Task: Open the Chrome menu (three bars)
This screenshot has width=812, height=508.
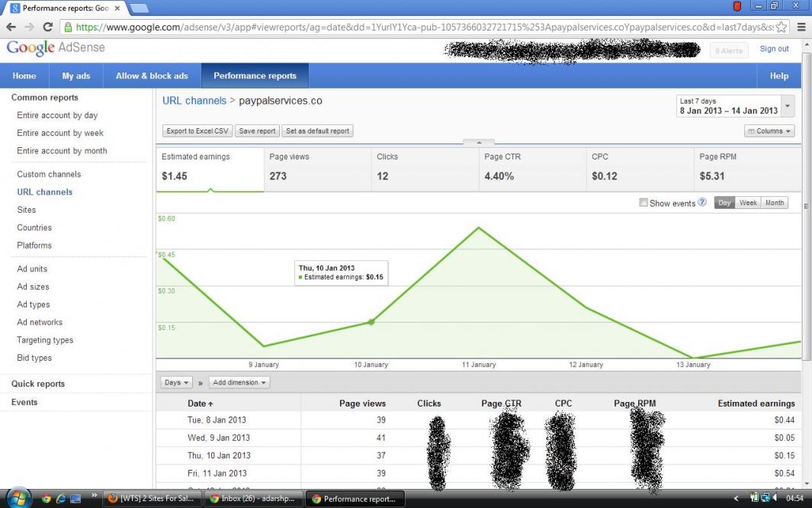Action: [x=801, y=27]
